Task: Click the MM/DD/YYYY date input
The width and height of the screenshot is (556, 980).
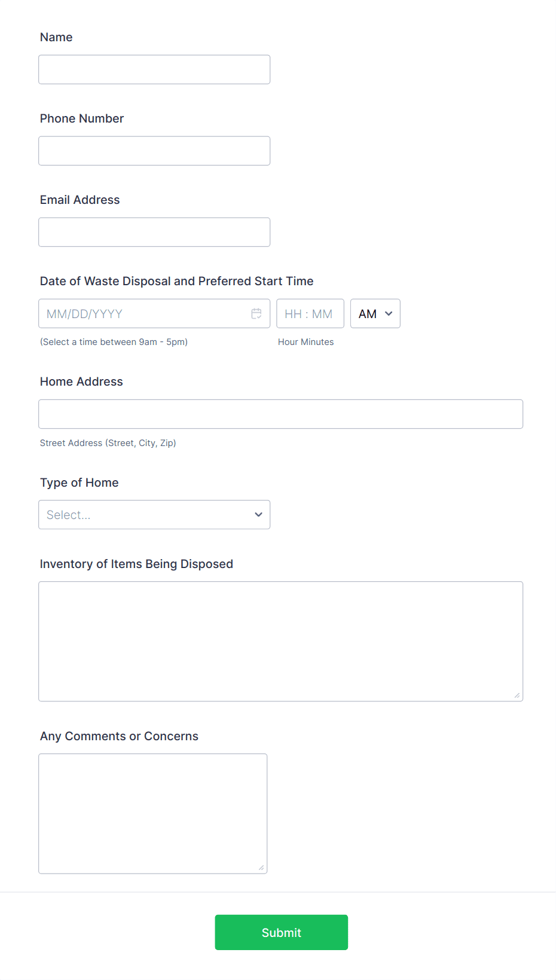Action: [143, 313]
